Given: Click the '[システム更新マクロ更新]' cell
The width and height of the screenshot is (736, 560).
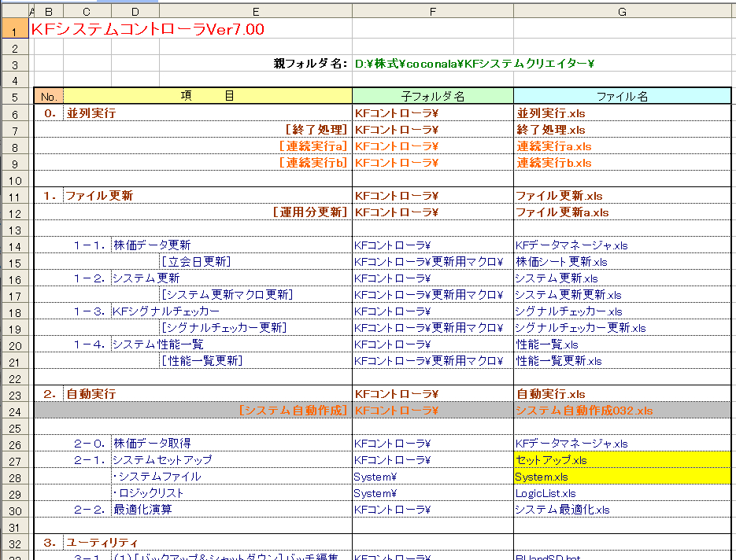Looking at the screenshot, I should pos(227,294).
